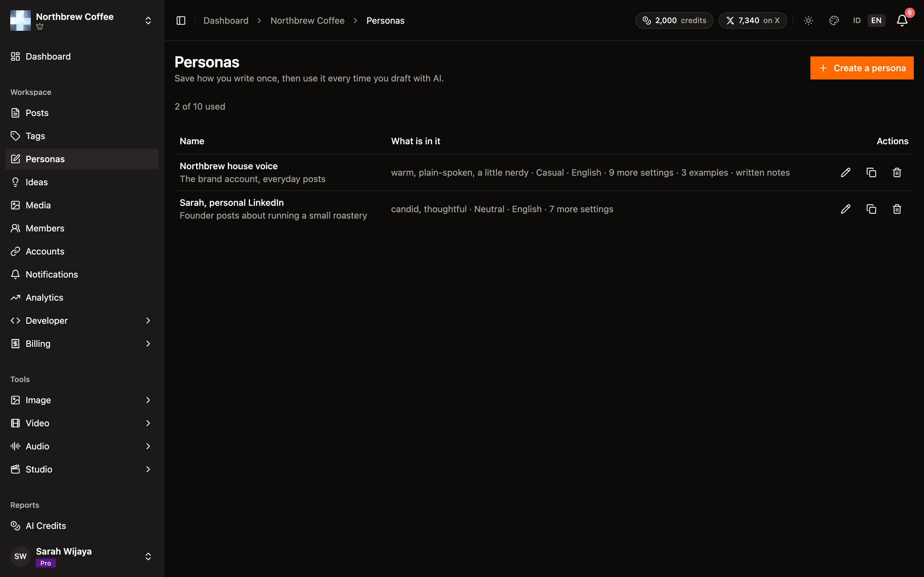Delete the Sarah, personal LinkedIn persona
924x577 pixels.
click(x=896, y=209)
